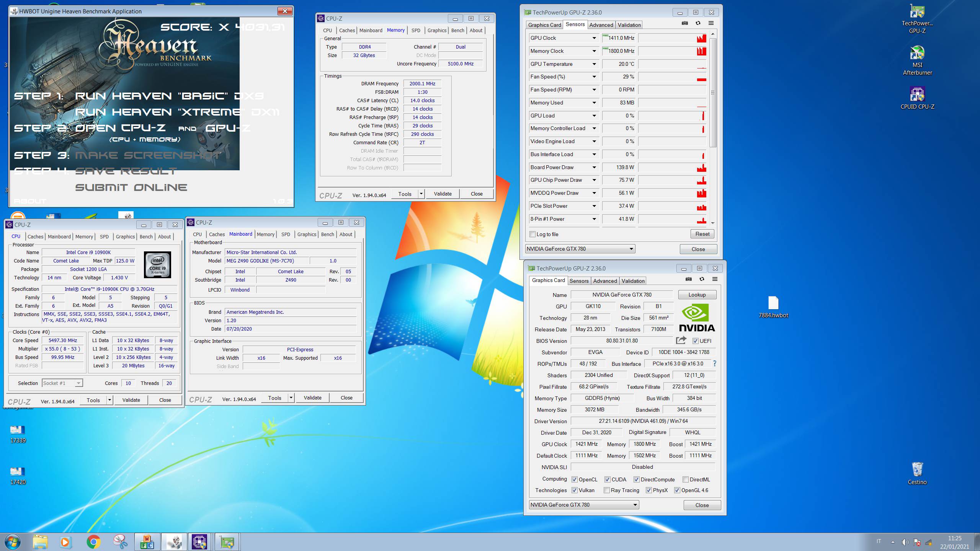The height and width of the screenshot is (551, 980).
Task: Switch to Bench tab in CPU-Z Mainboard window
Action: click(x=327, y=234)
